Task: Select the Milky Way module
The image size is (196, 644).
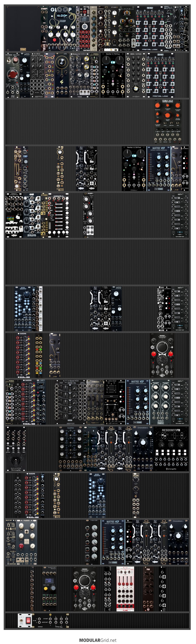Action: [x=11, y=542]
